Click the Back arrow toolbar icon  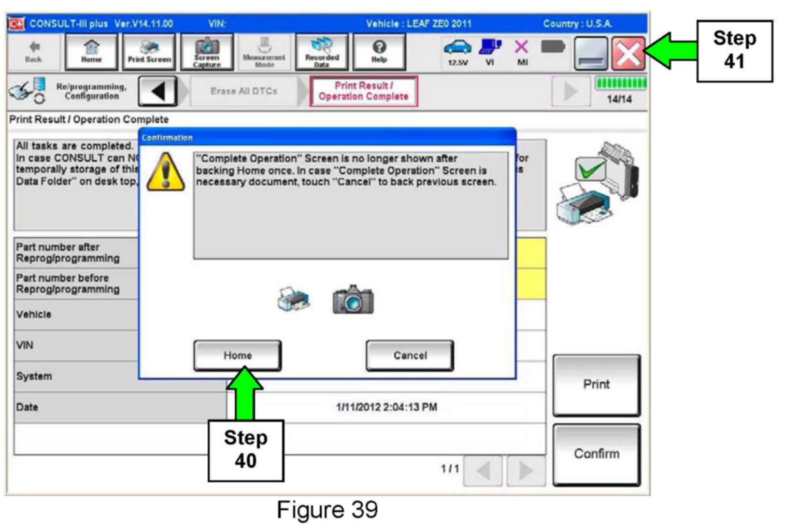coord(33,52)
